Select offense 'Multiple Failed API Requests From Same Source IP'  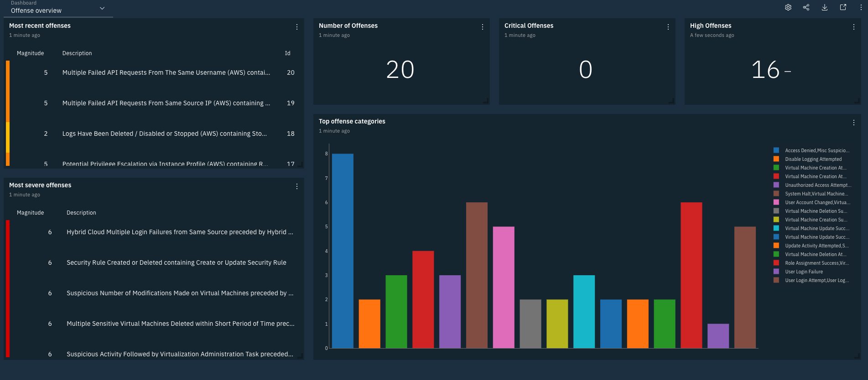154,103
